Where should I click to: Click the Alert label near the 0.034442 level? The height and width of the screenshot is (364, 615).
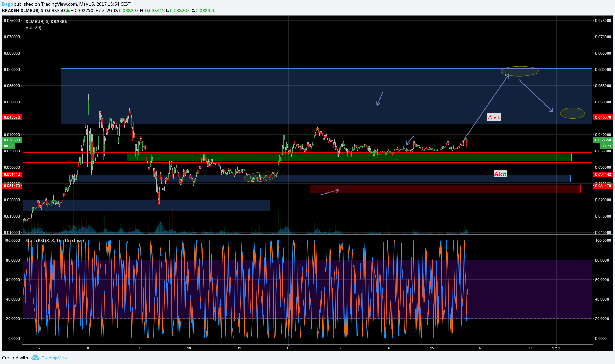(500, 174)
